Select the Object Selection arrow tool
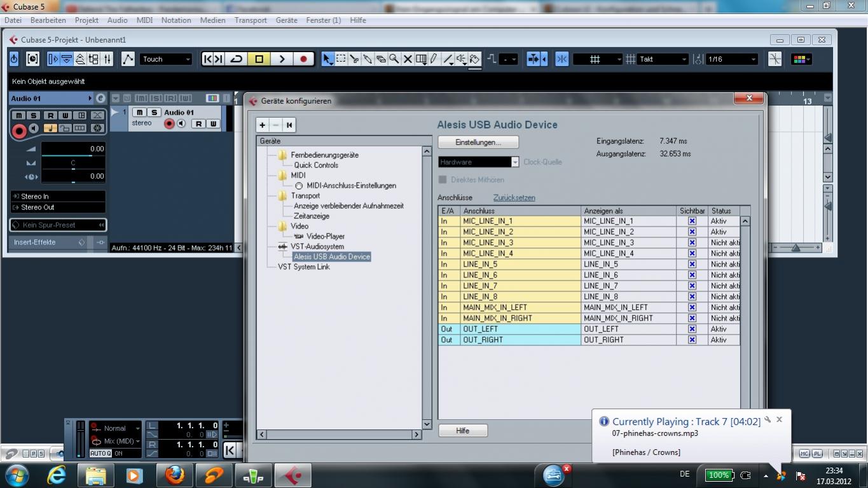Image resolution: width=868 pixels, height=488 pixels. coord(327,59)
